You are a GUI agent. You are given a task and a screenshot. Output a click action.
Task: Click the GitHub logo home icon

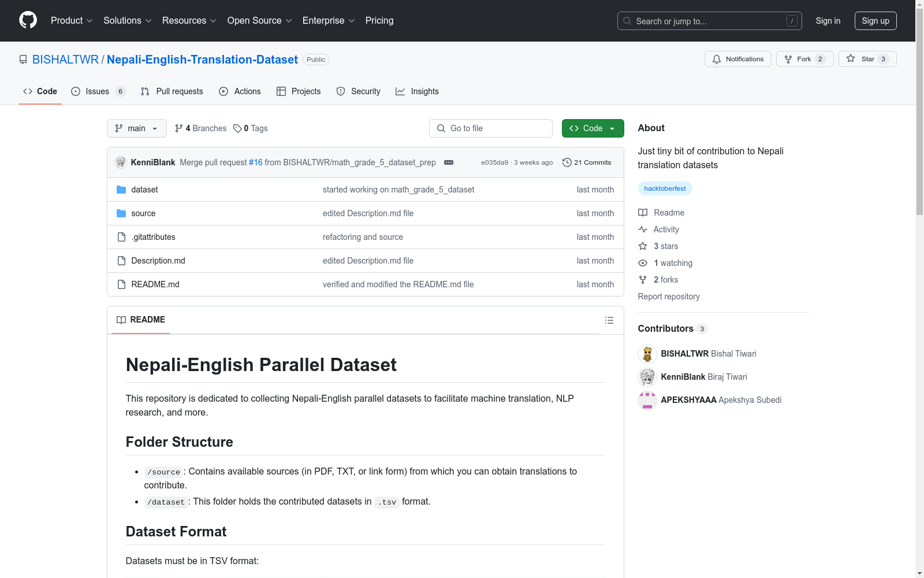(x=28, y=20)
